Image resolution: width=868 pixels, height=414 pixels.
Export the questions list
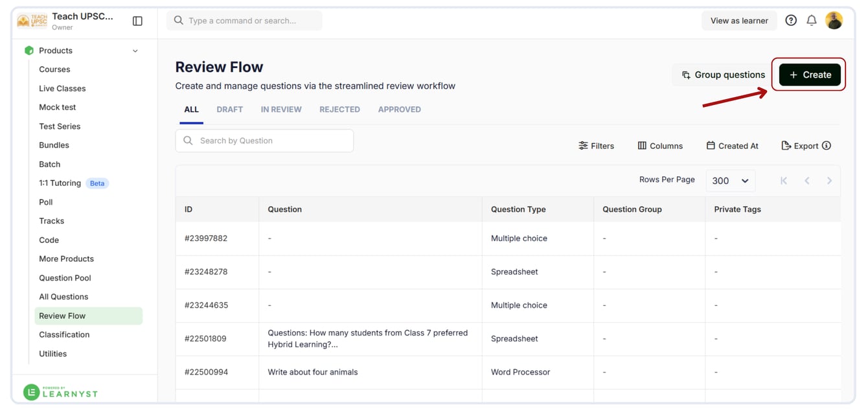tap(800, 146)
